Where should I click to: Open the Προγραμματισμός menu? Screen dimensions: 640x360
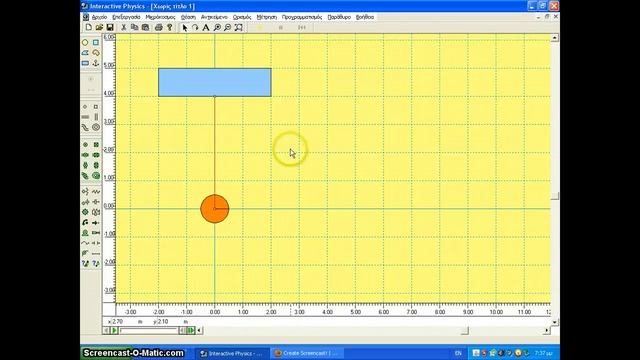click(302, 17)
